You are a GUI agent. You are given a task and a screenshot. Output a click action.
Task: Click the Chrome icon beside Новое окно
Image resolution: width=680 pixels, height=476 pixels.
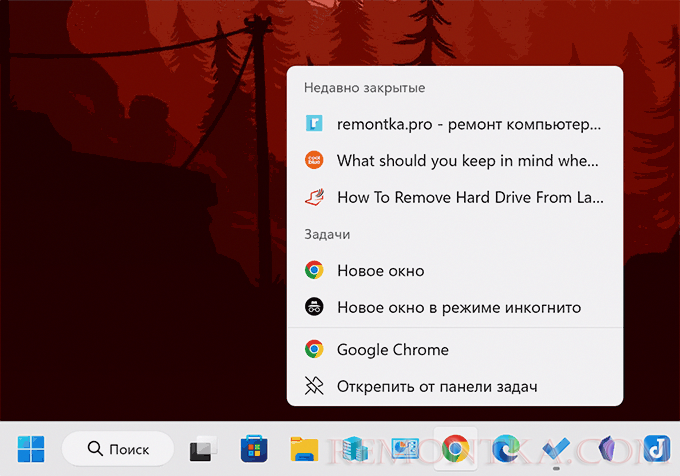pos(314,270)
